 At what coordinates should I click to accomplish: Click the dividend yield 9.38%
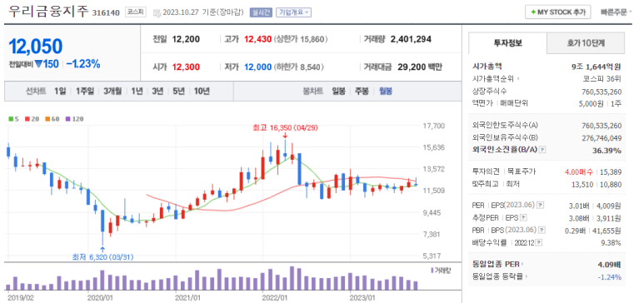tap(611, 243)
